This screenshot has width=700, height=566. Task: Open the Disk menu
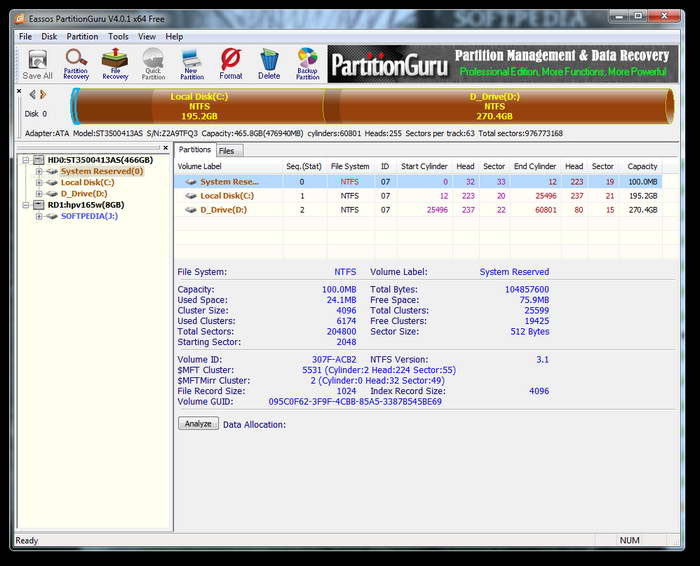pos(49,37)
